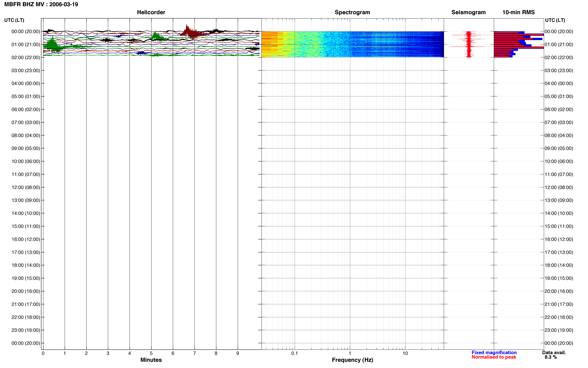The image size is (588, 368).
Task: Click the 'Frequency (Hz)' axis label
Action: [x=352, y=360]
